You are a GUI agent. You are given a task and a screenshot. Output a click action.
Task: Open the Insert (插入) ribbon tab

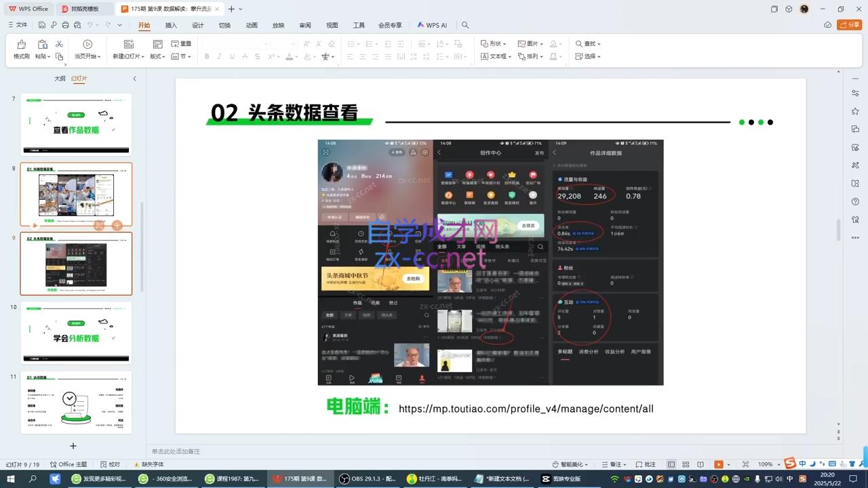pos(171,25)
